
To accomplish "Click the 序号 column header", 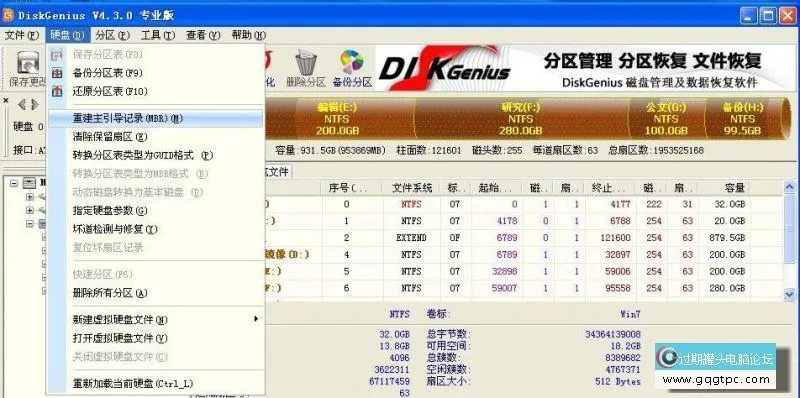I will pyautogui.click(x=352, y=188).
